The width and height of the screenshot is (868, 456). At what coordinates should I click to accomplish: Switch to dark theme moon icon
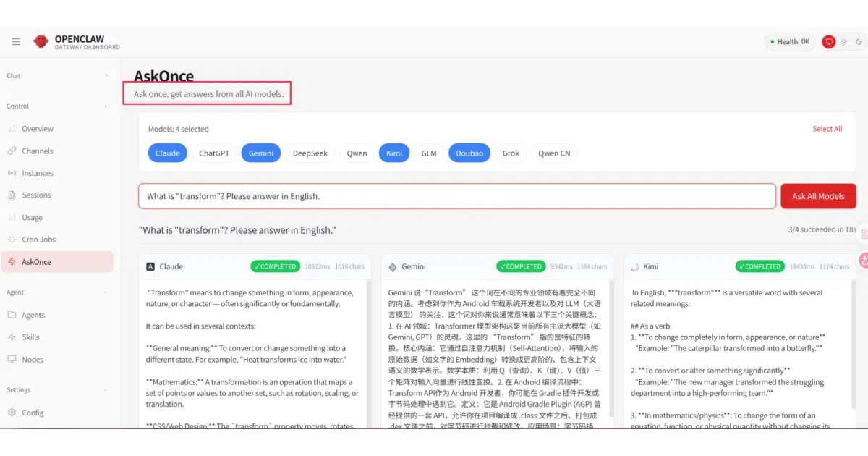click(859, 42)
